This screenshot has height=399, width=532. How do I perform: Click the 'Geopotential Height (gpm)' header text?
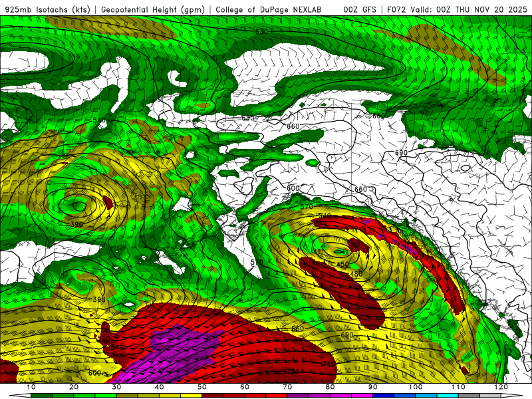click(x=153, y=9)
